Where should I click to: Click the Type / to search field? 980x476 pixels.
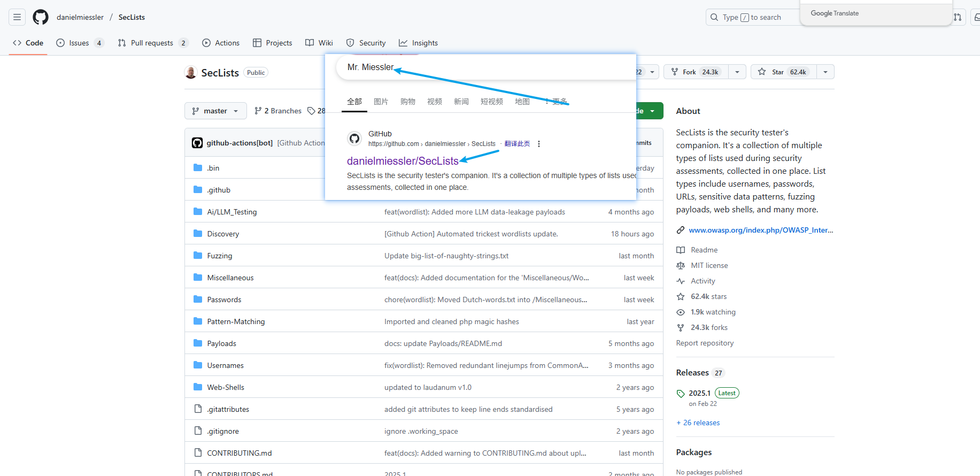pos(754,17)
